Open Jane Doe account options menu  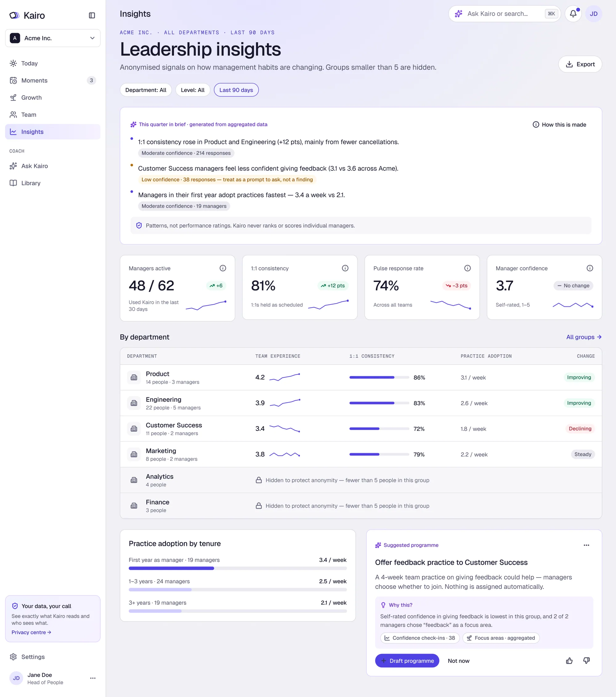(x=93, y=678)
